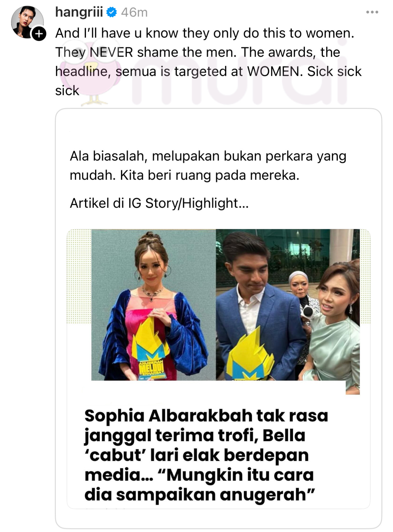Image resolution: width=393 pixels, height=532 pixels.
Task: Click the microphone in the right photo
Action: coord(308,313)
